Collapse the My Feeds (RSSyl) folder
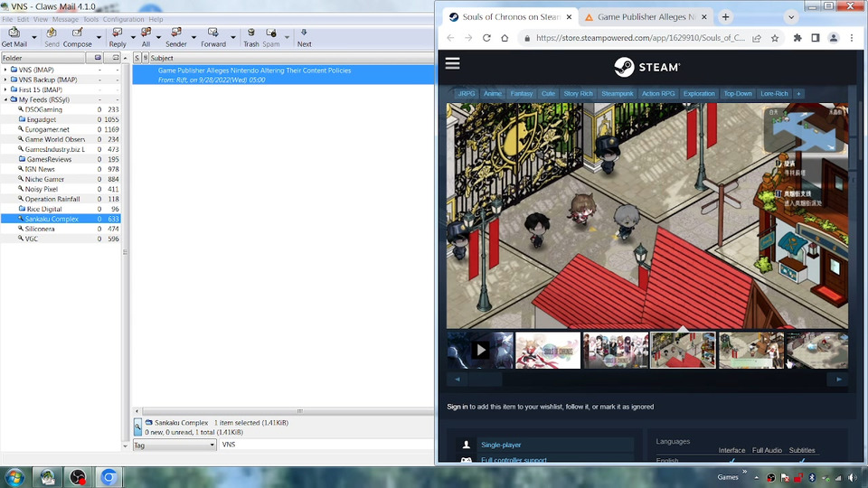 tap(5, 99)
